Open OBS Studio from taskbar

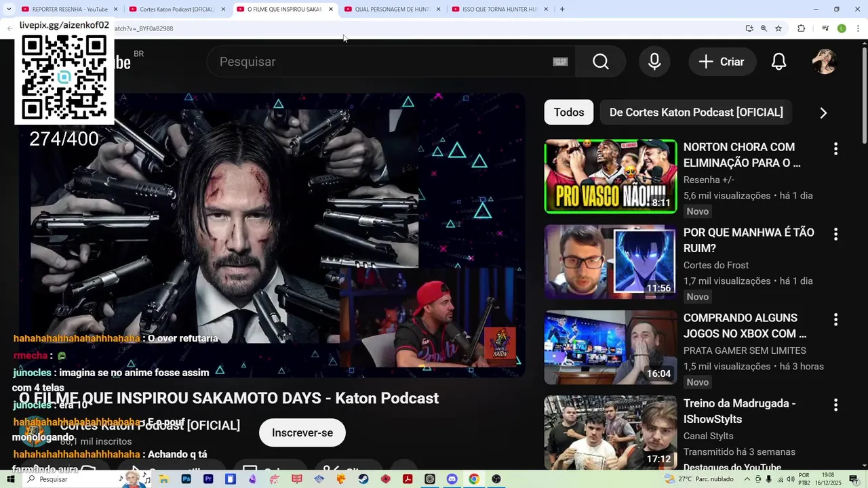(496, 479)
